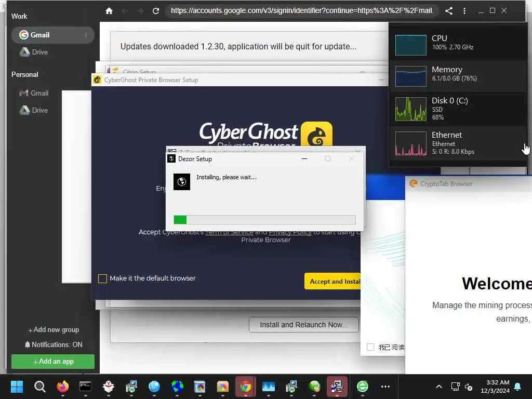Click the yellow Accept and Install button
Viewport: 532px width, 399px height.
click(x=332, y=281)
